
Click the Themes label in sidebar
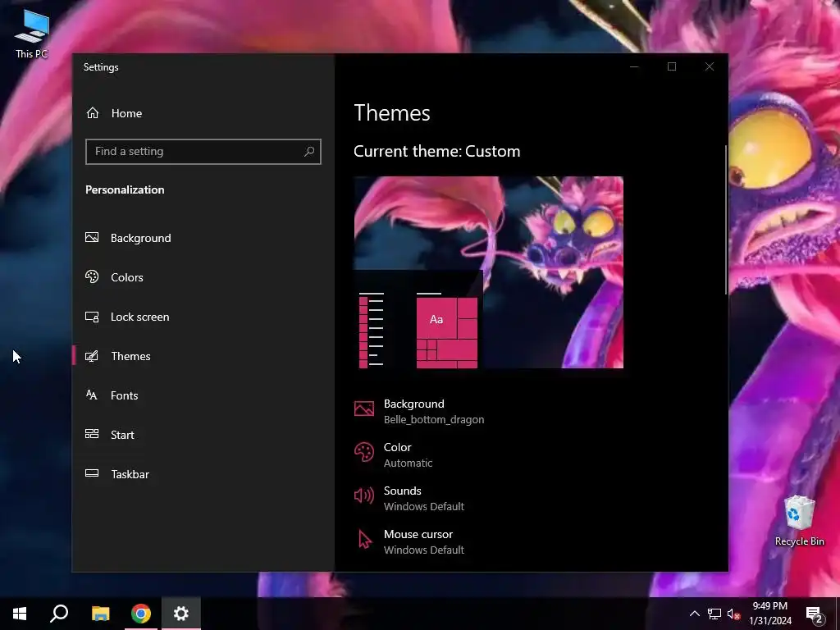pyautogui.click(x=130, y=356)
